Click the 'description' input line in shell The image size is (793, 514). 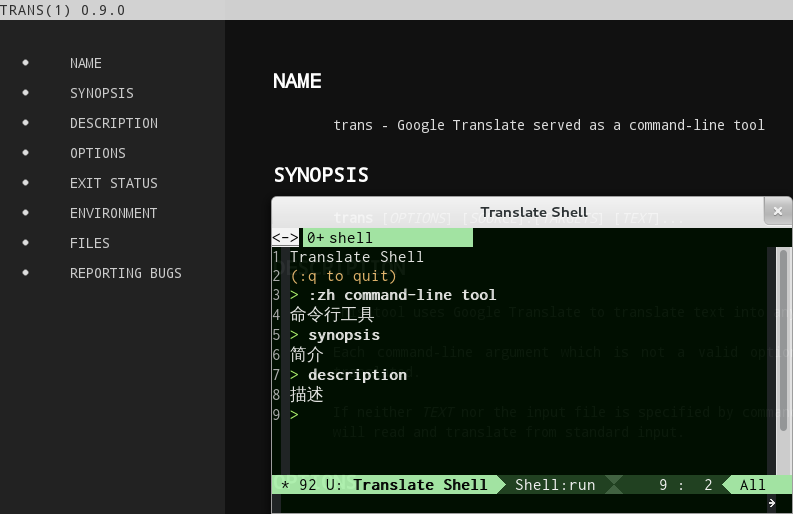[358, 375]
